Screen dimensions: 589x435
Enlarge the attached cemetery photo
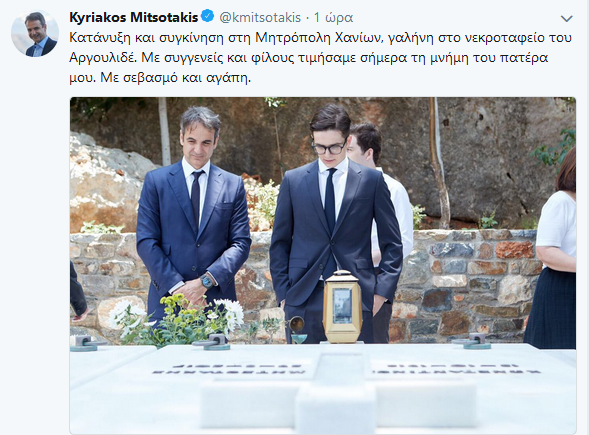[323, 266]
